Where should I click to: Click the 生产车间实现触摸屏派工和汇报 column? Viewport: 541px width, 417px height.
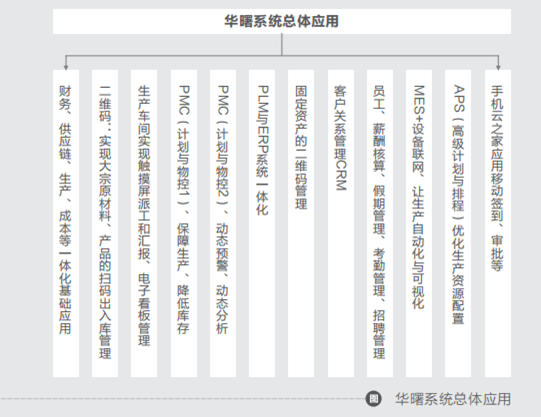(x=144, y=224)
